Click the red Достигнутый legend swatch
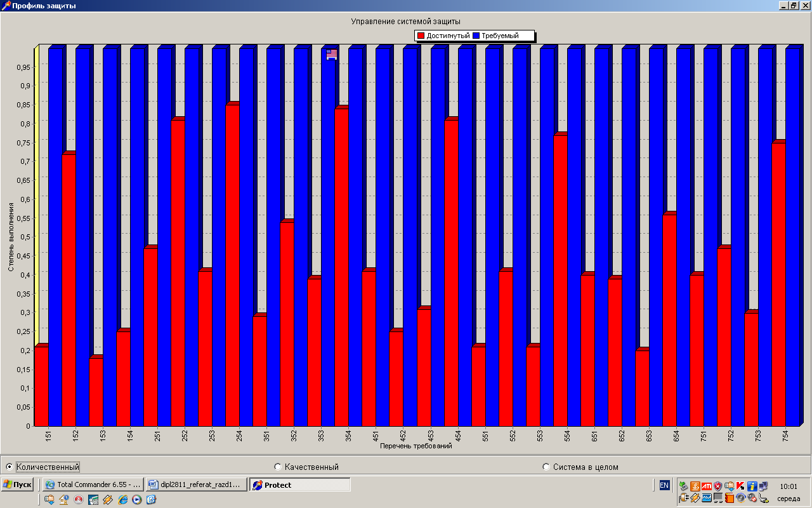812x508 pixels. pos(420,36)
